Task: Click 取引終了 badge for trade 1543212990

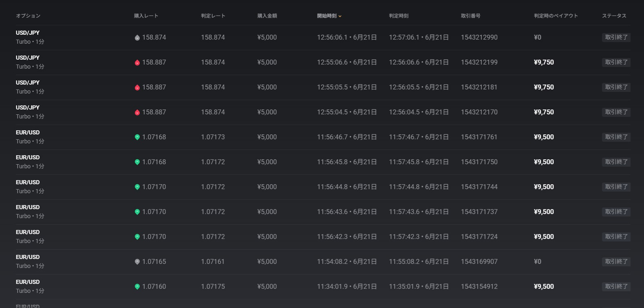Action: point(616,38)
